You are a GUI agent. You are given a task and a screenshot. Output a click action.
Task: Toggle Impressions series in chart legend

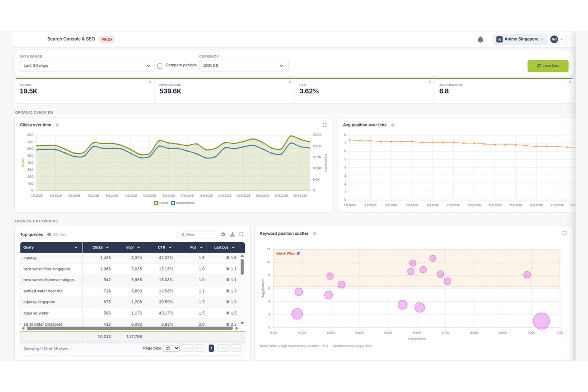tap(183, 203)
